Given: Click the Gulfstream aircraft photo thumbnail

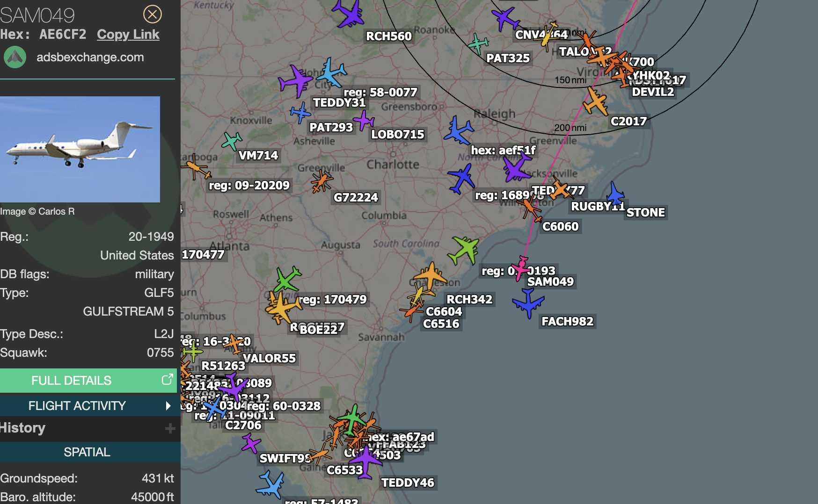Looking at the screenshot, I should pyautogui.click(x=80, y=149).
